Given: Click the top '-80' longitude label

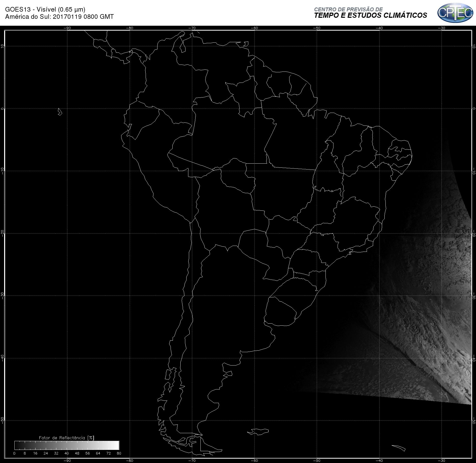Looking at the screenshot, I should (130, 28).
